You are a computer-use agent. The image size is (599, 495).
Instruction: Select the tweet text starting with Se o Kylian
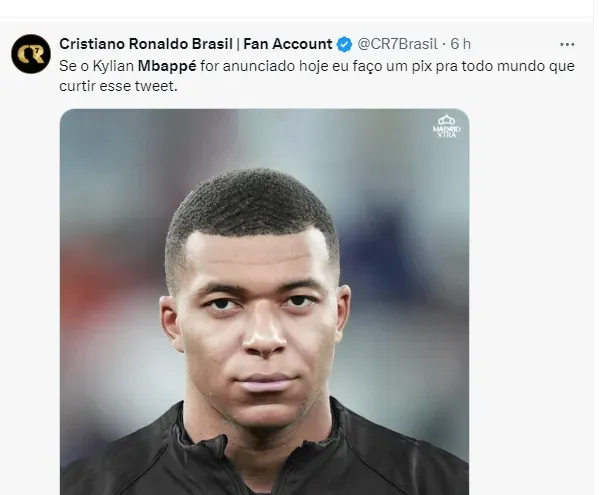tap(317, 76)
